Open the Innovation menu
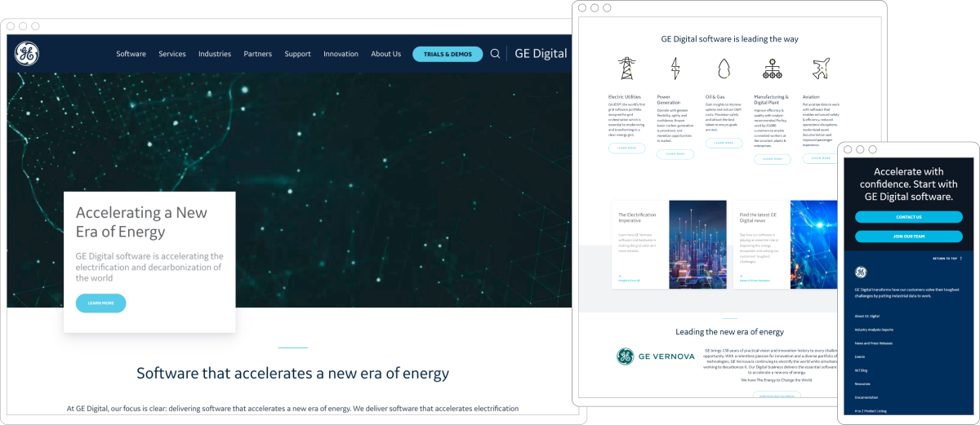Screen dimensions: 980x425 coord(341,54)
